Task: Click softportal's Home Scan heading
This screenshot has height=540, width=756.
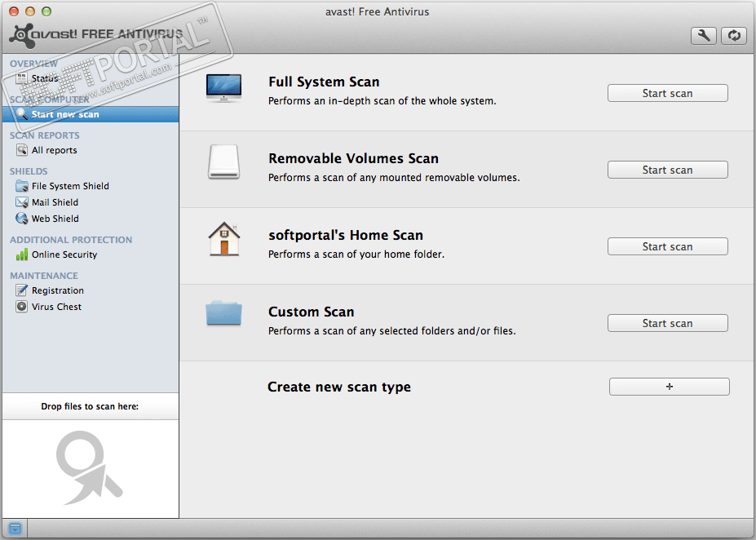Action: click(346, 235)
